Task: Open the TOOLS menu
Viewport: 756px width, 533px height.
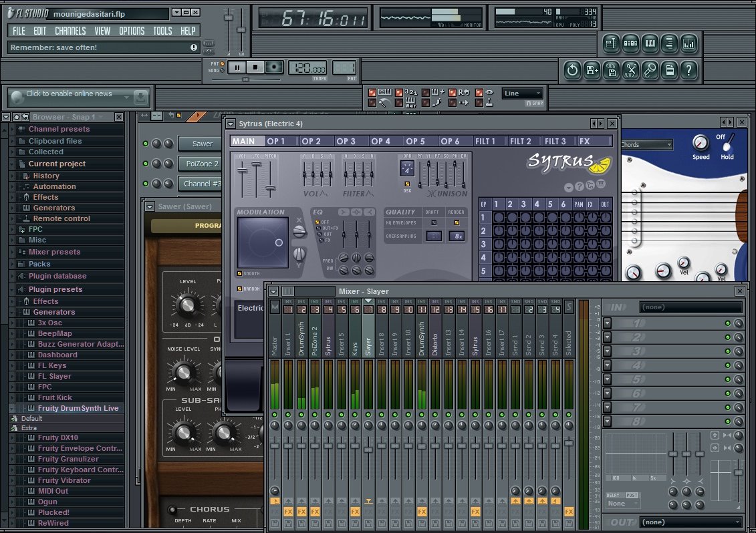Action: click(162, 31)
